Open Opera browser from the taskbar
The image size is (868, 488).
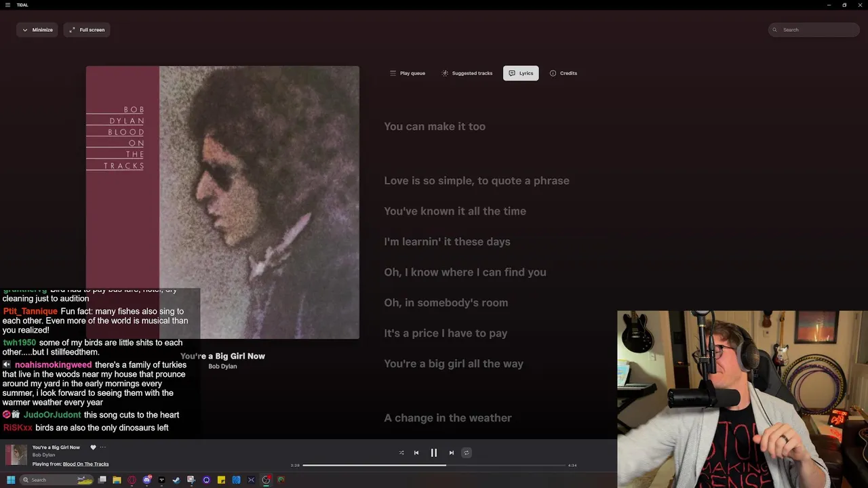(132, 480)
